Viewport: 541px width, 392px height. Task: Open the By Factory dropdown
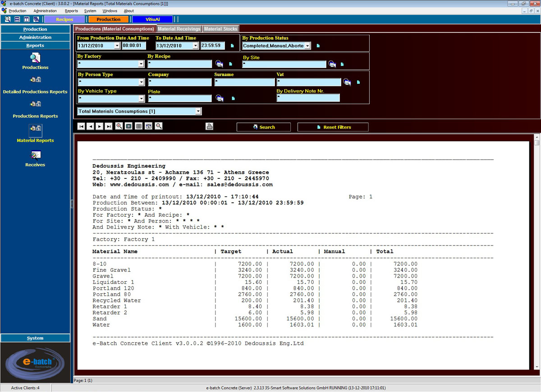(x=141, y=64)
